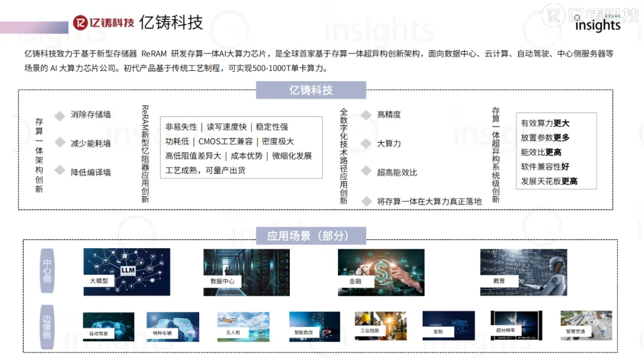This screenshot has width=644, height=362.
Task: Click the text 消除存储墙
Action: (x=91, y=115)
